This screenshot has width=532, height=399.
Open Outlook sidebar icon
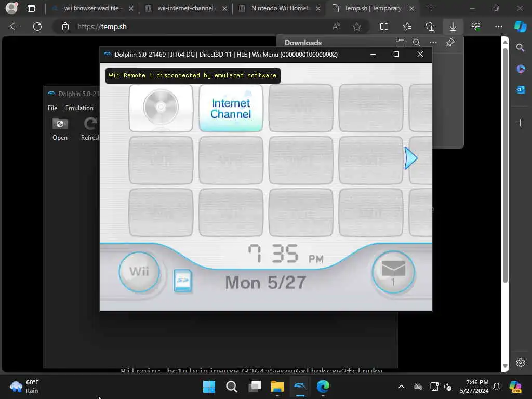coord(520,90)
